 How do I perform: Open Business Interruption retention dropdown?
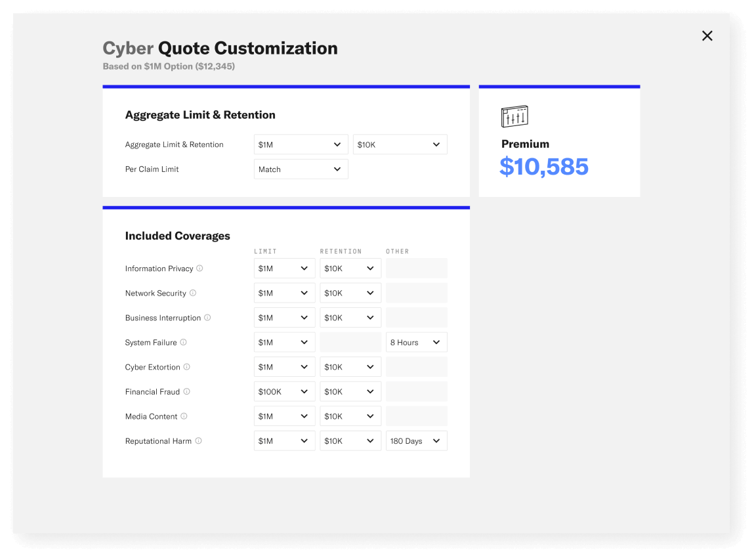[350, 317]
